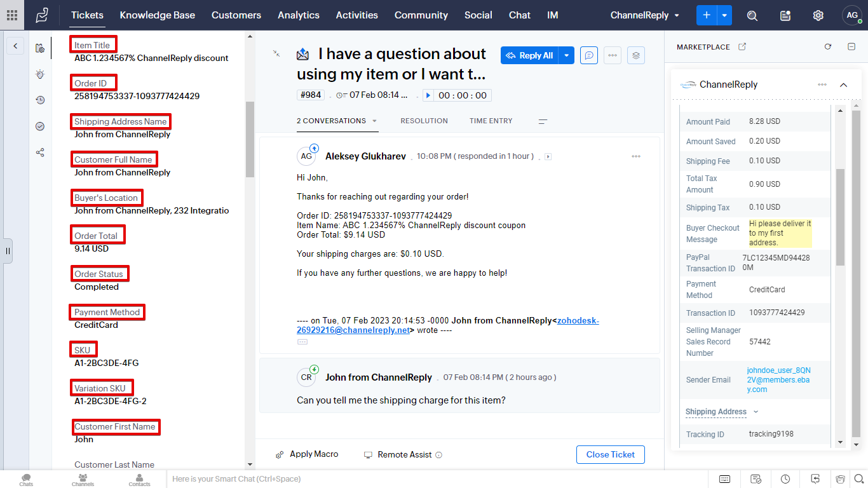Click the Close Ticket button
The image size is (868, 488).
[611, 454]
